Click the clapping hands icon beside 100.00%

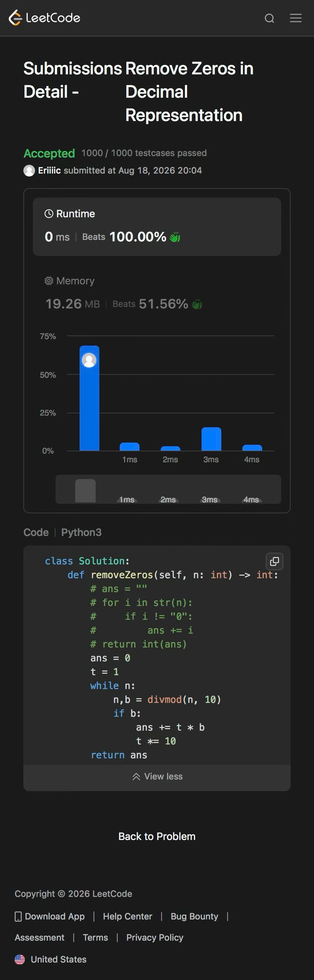pos(175,237)
